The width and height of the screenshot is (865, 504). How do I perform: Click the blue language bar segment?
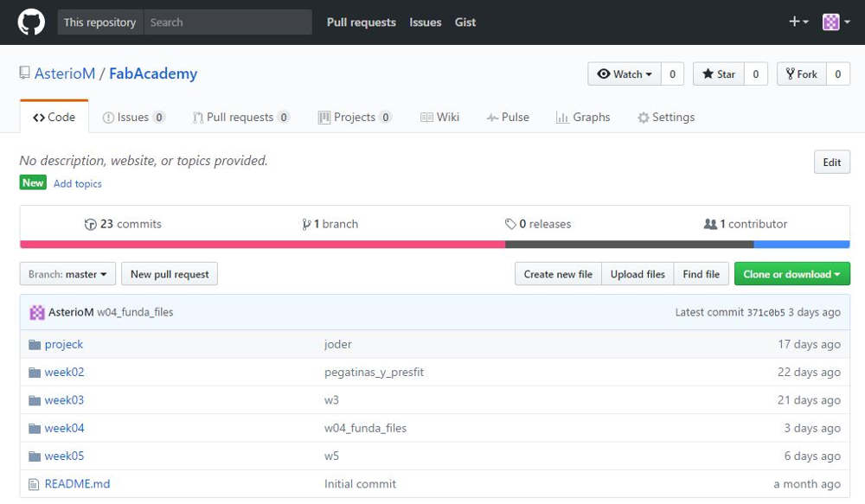(802, 245)
